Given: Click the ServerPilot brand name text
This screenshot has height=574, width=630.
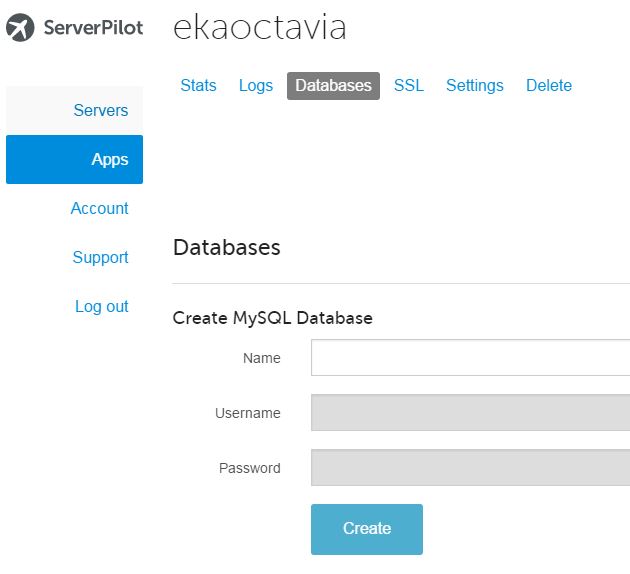Looking at the screenshot, I should coord(93,28).
